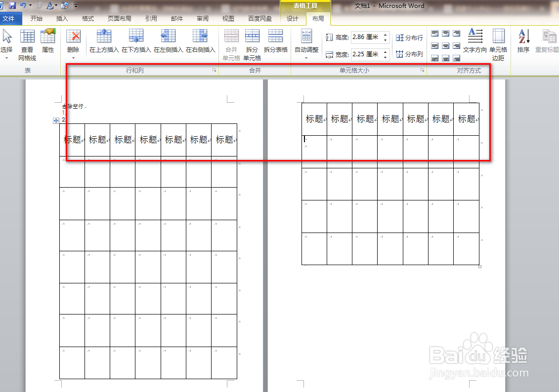
Task: Open customize quick access toolbar dropdown
Action: click(76, 6)
